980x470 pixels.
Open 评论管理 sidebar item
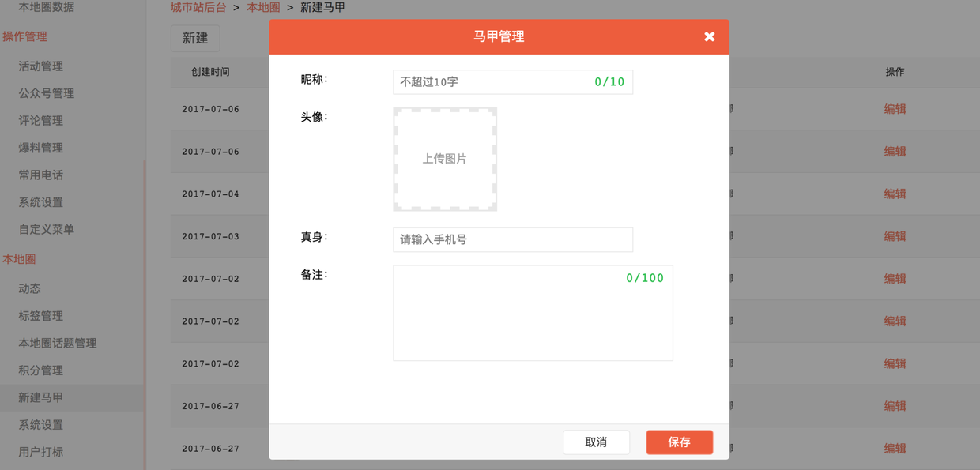[x=41, y=121]
